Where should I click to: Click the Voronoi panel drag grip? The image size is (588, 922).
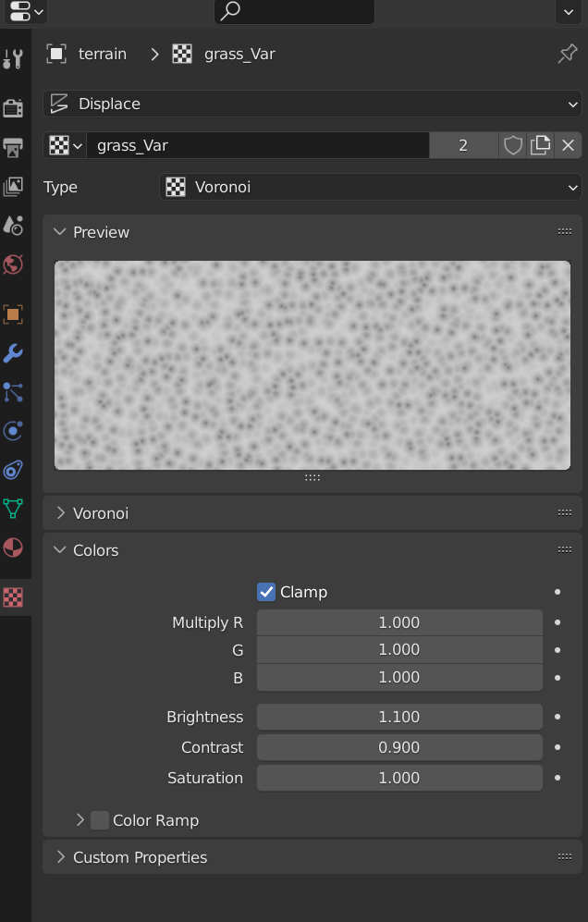[565, 512]
